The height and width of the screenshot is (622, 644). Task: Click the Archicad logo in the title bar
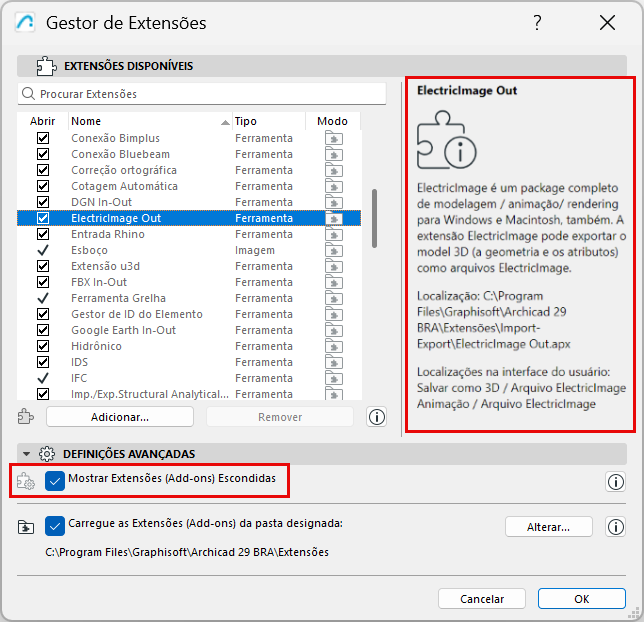click(25, 23)
